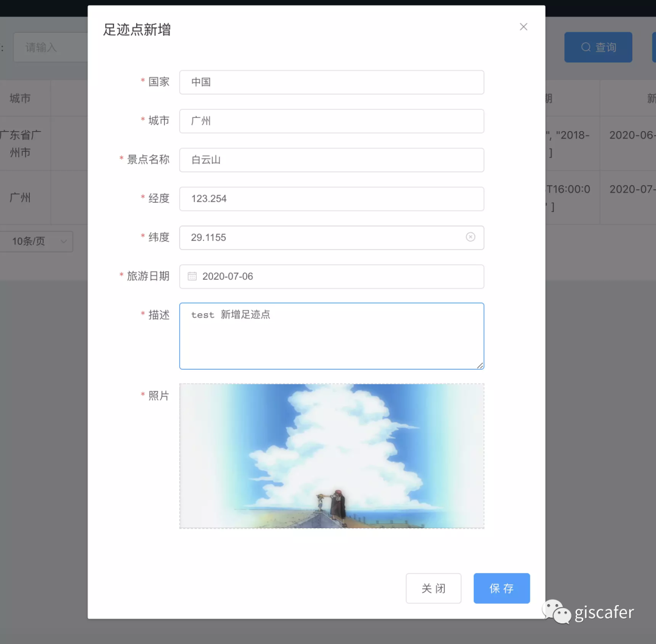
Task: Click the 2020-06 date cell in table
Action: tap(632, 135)
